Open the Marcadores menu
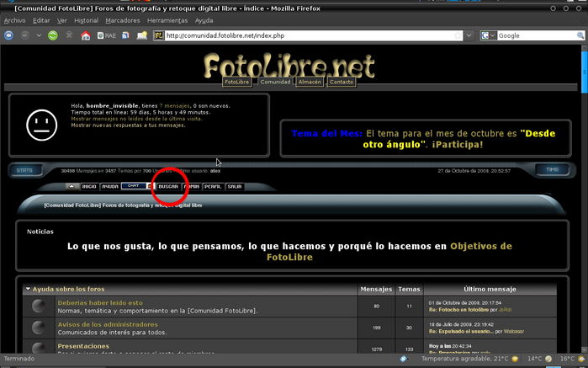This screenshot has width=588, height=368. [123, 20]
